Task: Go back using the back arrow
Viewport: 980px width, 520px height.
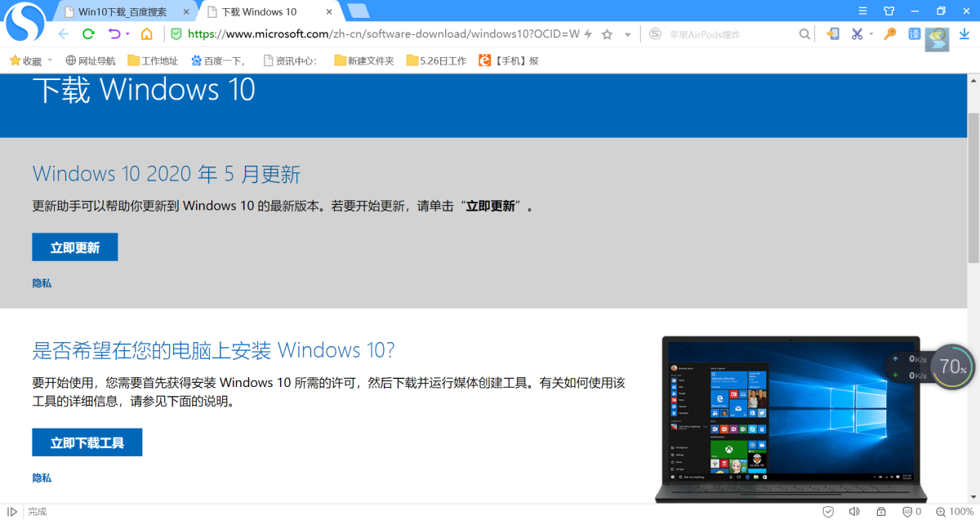Action: coord(64,34)
